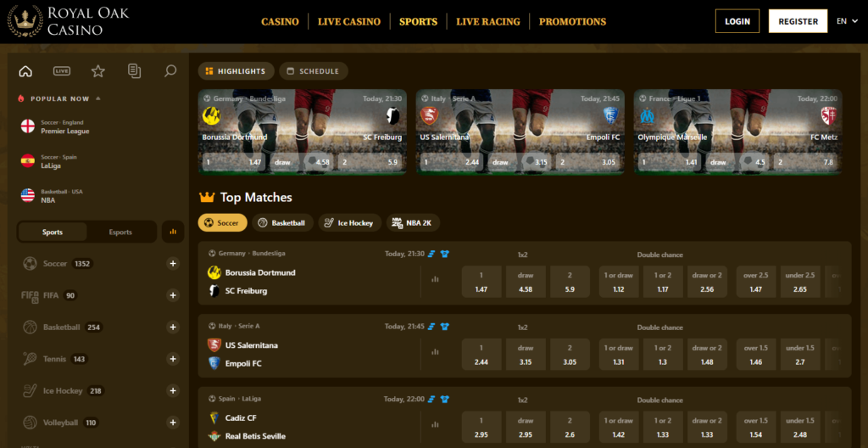
Task: Click the REGISTER button
Action: pyautogui.click(x=798, y=21)
